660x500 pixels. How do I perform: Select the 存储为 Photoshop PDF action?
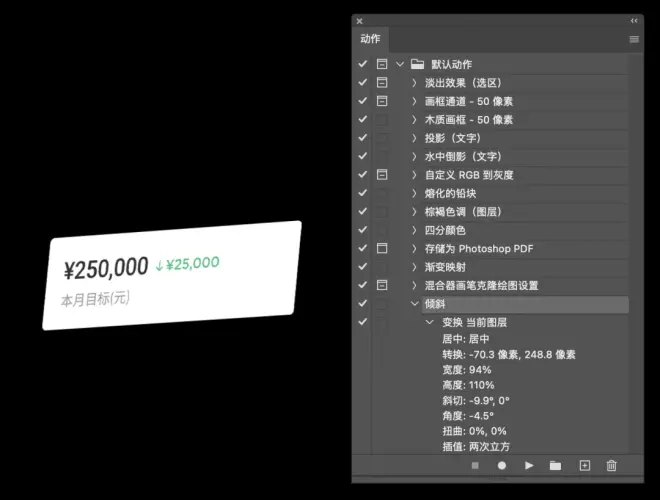pos(479,249)
